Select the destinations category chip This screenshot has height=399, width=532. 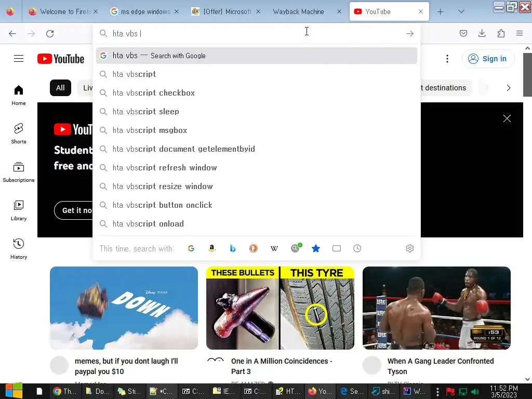coord(446,88)
